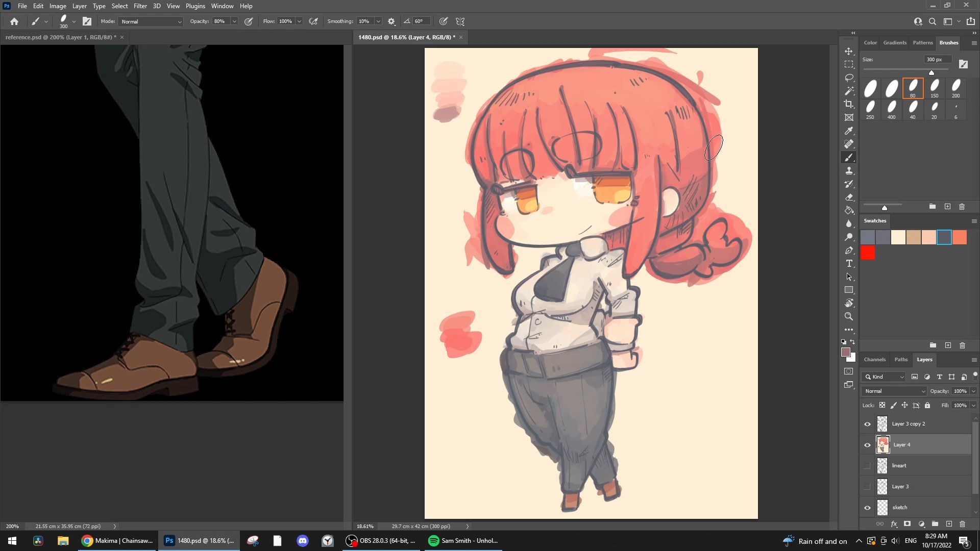Create a new layer
The width and height of the screenshot is (980, 551).
949,524
